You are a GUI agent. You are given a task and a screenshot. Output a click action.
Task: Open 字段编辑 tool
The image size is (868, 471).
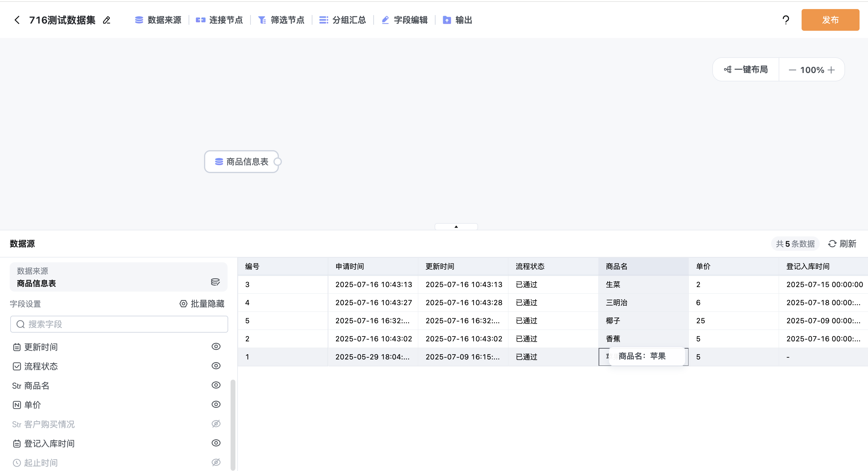click(404, 20)
